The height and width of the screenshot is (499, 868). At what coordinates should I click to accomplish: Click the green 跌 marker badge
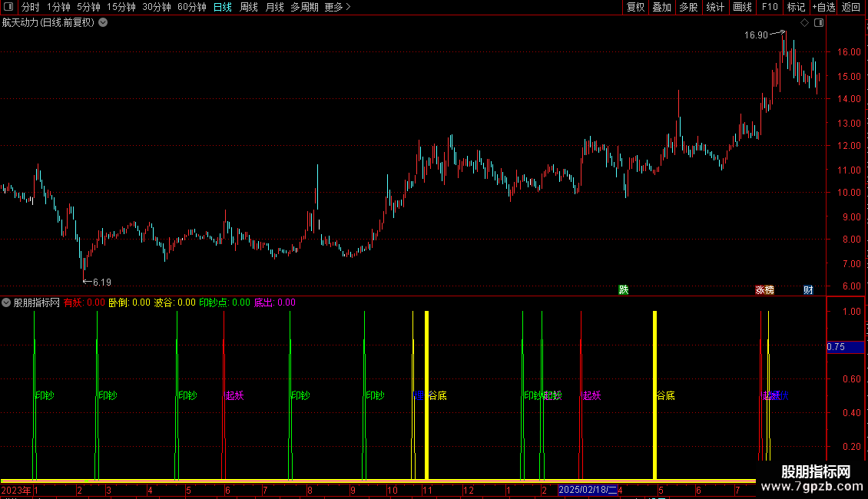(623, 290)
